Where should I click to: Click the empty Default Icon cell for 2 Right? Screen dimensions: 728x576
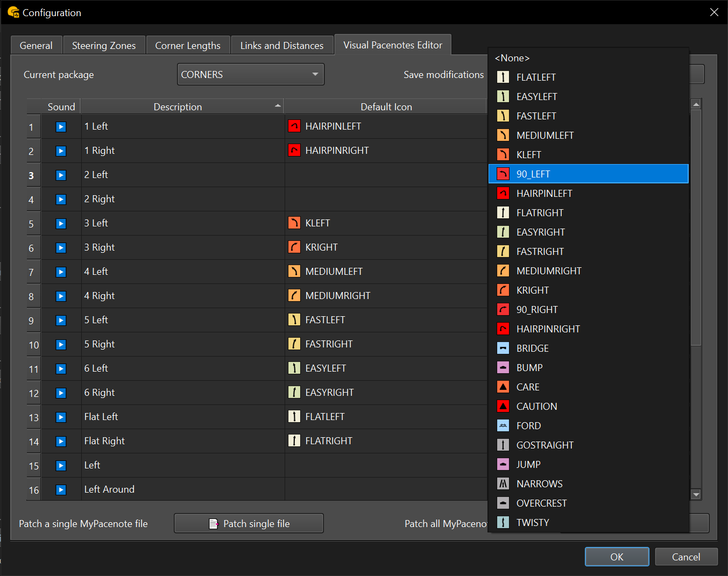point(385,200)
